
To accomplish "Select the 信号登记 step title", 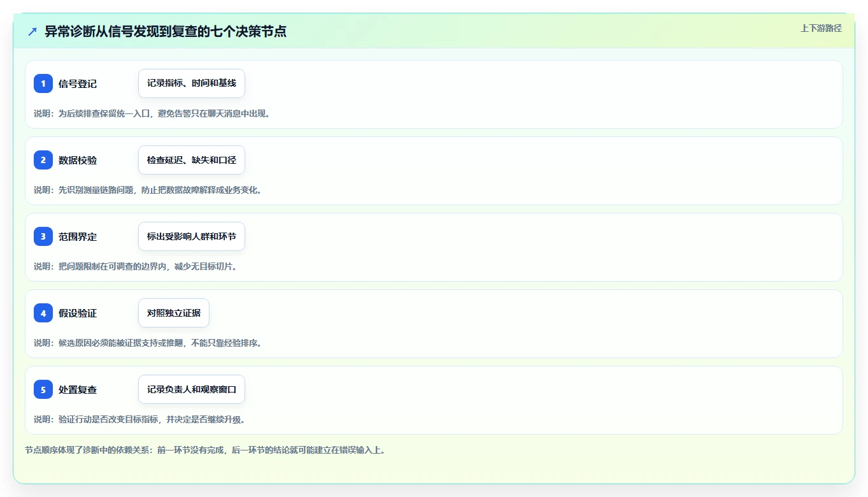I will coord(78,83).
